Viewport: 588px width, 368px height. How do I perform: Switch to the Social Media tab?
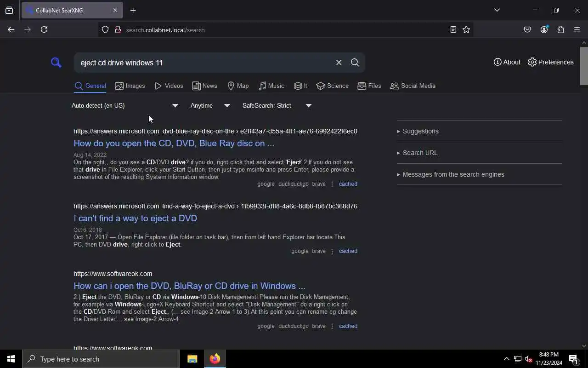click(413, 86)
